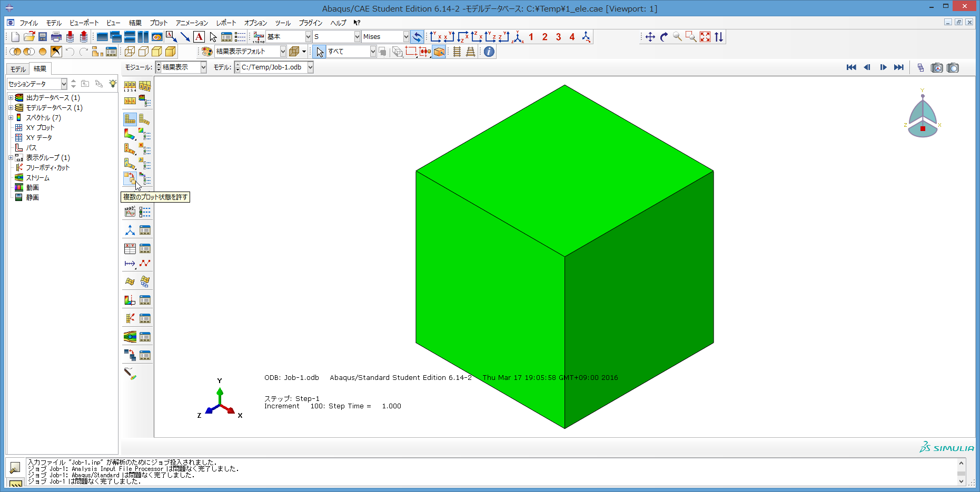
Task: Select the rotate view tool
Action: point(664,37)
